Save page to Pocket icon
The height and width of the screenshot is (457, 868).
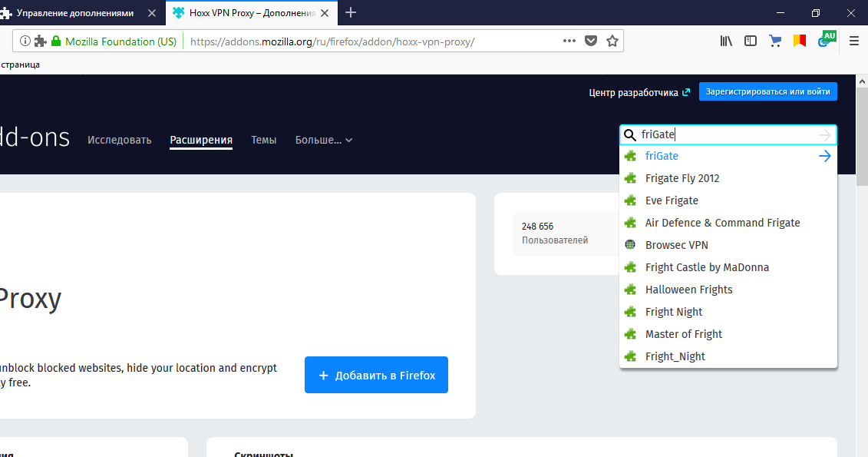coord(591,41)
